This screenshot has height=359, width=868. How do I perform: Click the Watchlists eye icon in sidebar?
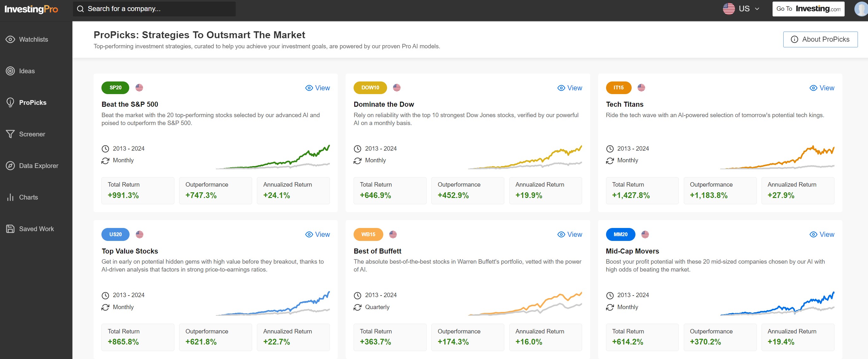click(x=10, y=39)
